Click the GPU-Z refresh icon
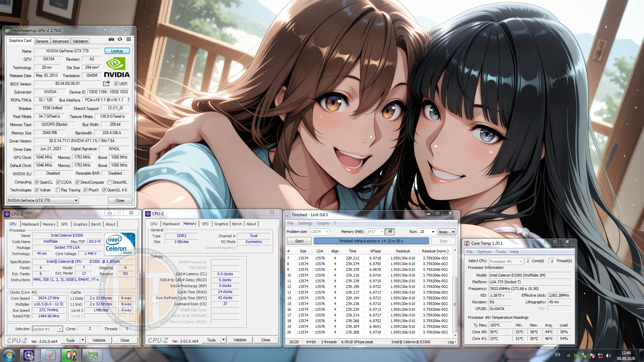The image size is (644, 362). [120, 40]
